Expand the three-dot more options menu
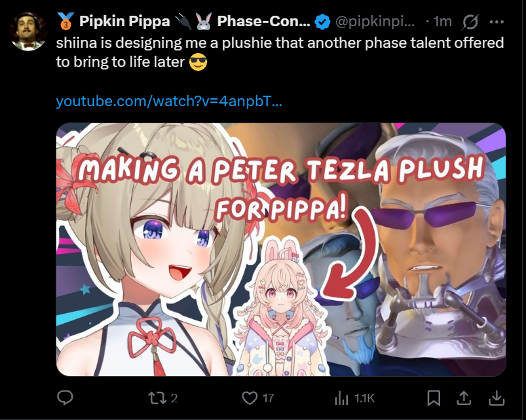Image resolution: width=526 pixels, height=420 pixels. [497, 22]
